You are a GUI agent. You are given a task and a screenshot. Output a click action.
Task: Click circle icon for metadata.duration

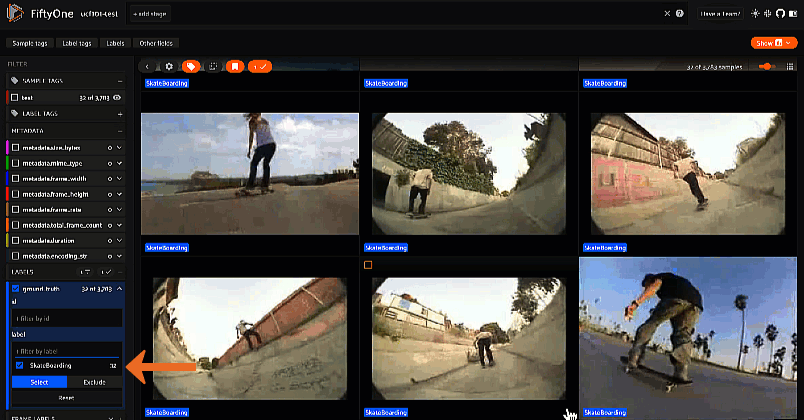click(110, 241)
